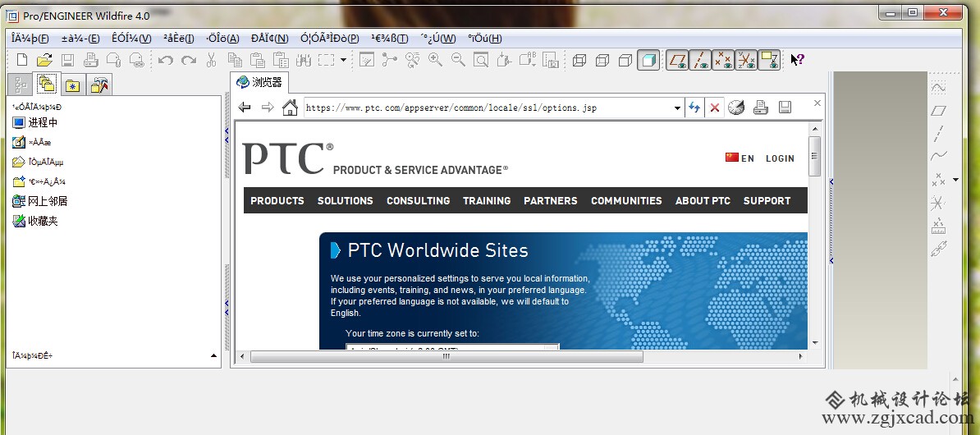Click the SUPPORT navigation link
The width and height of the screenshot is (980, 435).
(x=767, y=200)
